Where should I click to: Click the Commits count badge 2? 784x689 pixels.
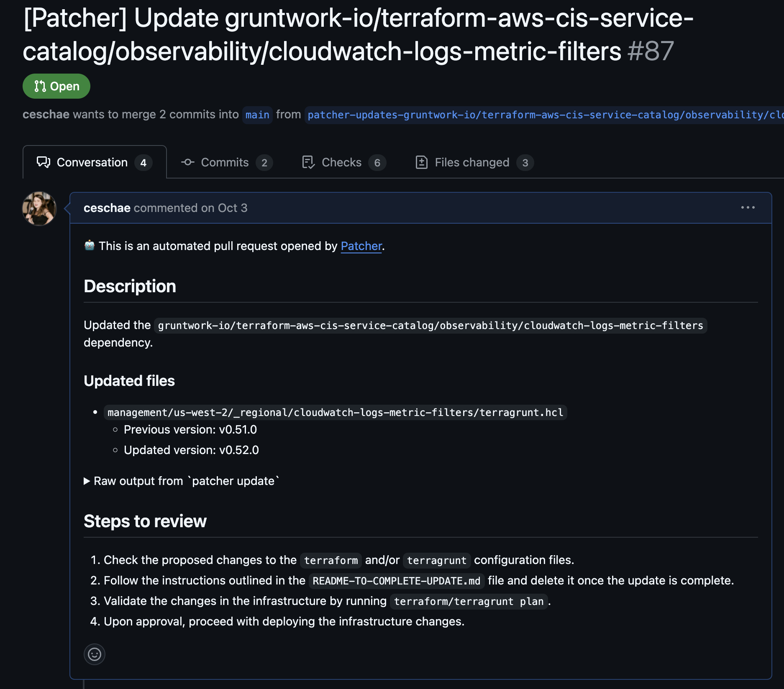(264, 163)
